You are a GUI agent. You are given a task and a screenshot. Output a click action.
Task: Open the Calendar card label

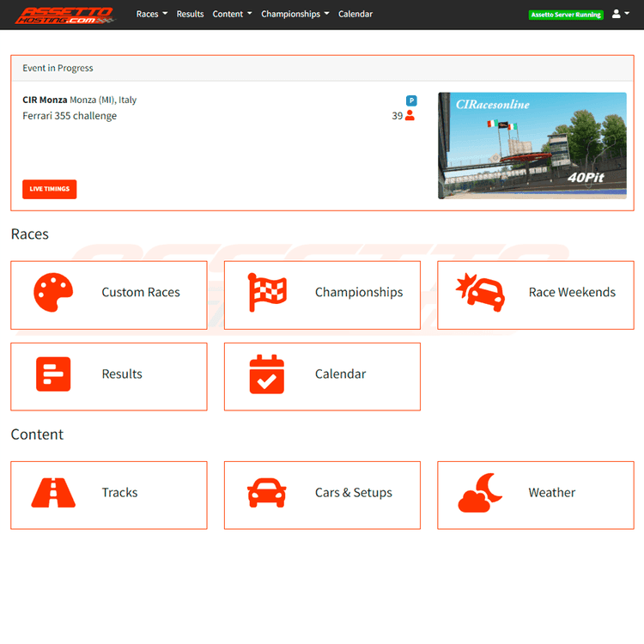(340, 374)
